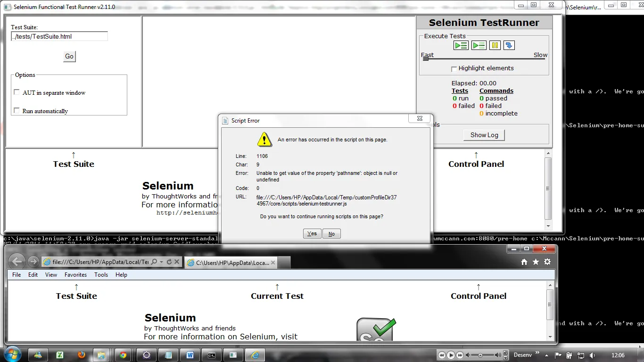This screenshot has height=362, width=644.
Task: Adjust the Fast/Slow execution speed slider
Action: point(426,58)
